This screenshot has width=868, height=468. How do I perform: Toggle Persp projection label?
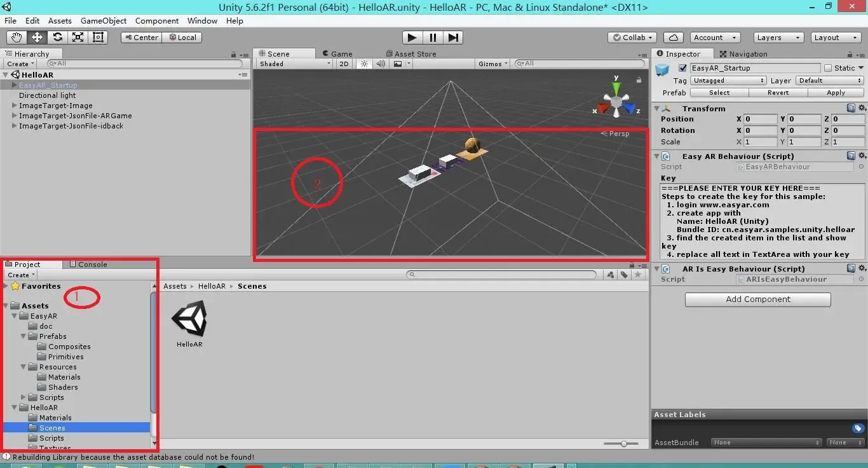[615, 134]
